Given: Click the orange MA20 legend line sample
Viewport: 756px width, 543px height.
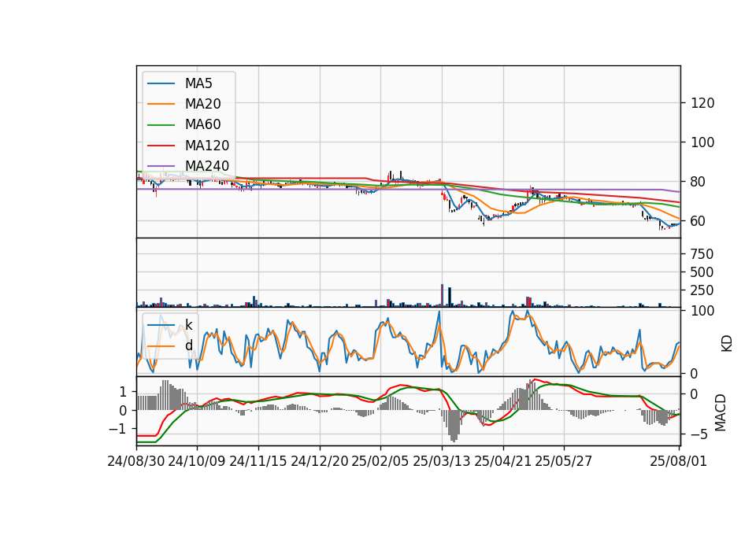Looking at the screenshot, I should (x=161, y=104).
